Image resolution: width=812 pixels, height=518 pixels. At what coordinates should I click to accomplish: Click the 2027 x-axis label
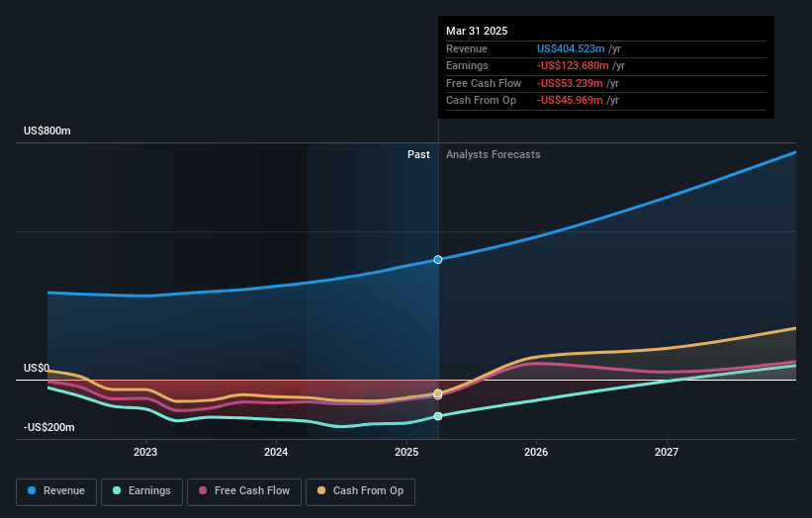click(x=667, y=452)
